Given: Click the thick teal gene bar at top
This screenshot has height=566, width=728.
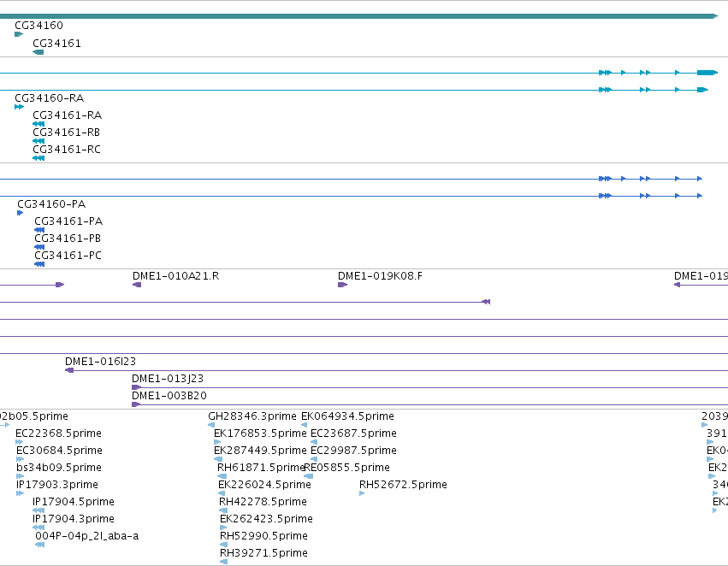Looking at the screenshot, I should click(x=359, y=17).
